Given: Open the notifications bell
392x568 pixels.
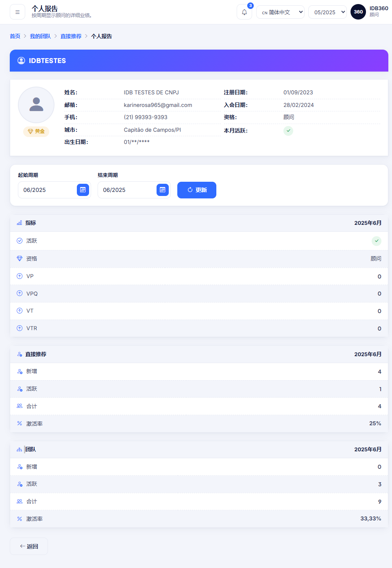Looking at the screenshot, I should [244, 12].
